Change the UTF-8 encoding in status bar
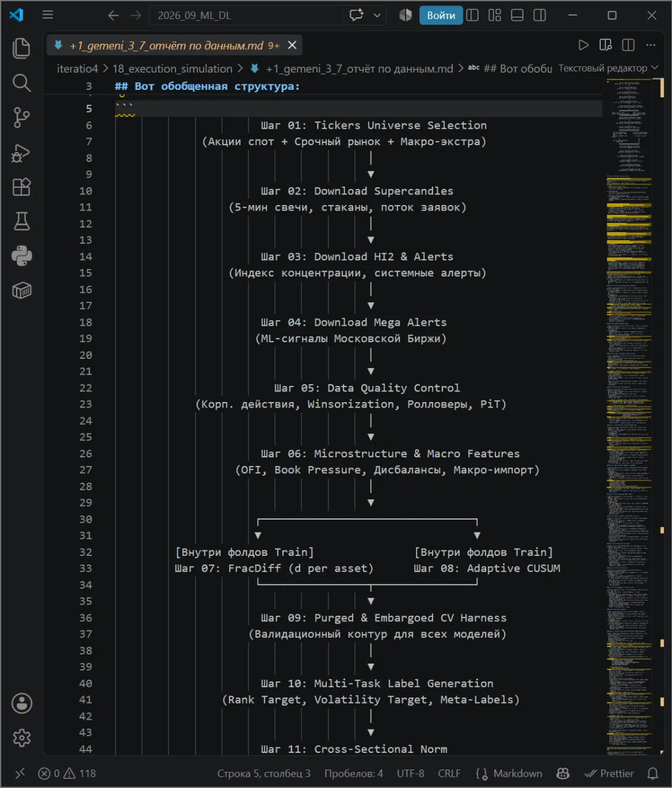 point(410,773)
